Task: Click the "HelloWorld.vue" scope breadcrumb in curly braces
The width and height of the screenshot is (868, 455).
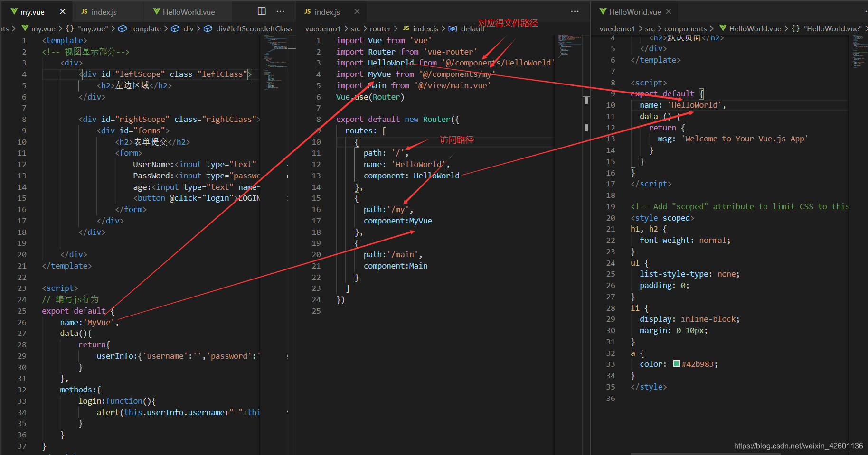Action: coord(832,28)
